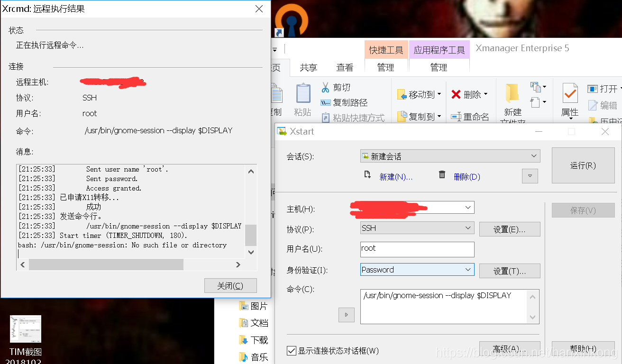The width and height of the screenshot is (622, 364).
Task: Click the 'Access granted.' log line
Action: pos(114,188)
